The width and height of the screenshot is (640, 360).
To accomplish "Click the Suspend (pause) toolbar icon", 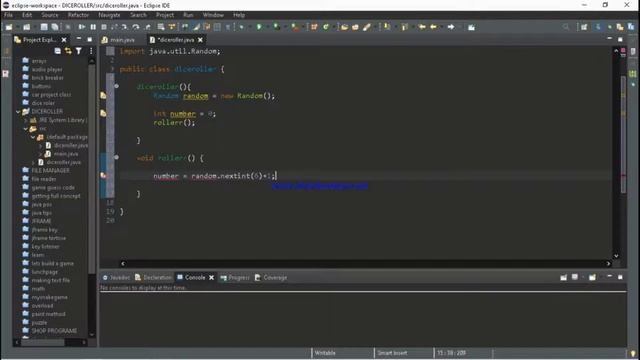I will point(93,27).
